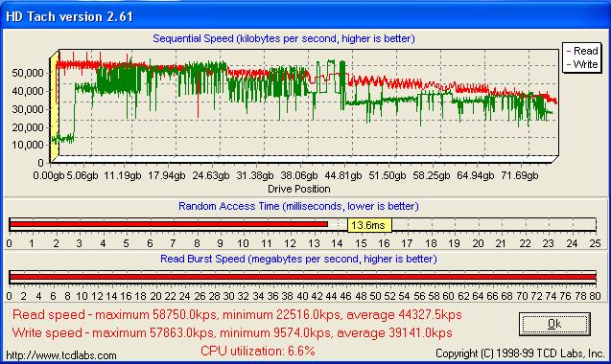The image size is (611, 364).
Task: Click the yellow bar at chart's left edge
Action: pyautogui.click(x=54, y=107)
